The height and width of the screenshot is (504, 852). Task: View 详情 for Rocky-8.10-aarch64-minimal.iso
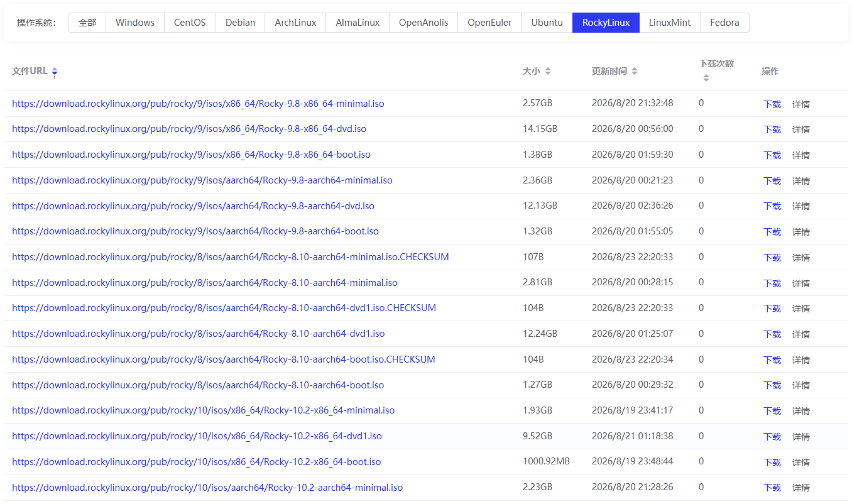pyautogui.click(x=801, y=283)
